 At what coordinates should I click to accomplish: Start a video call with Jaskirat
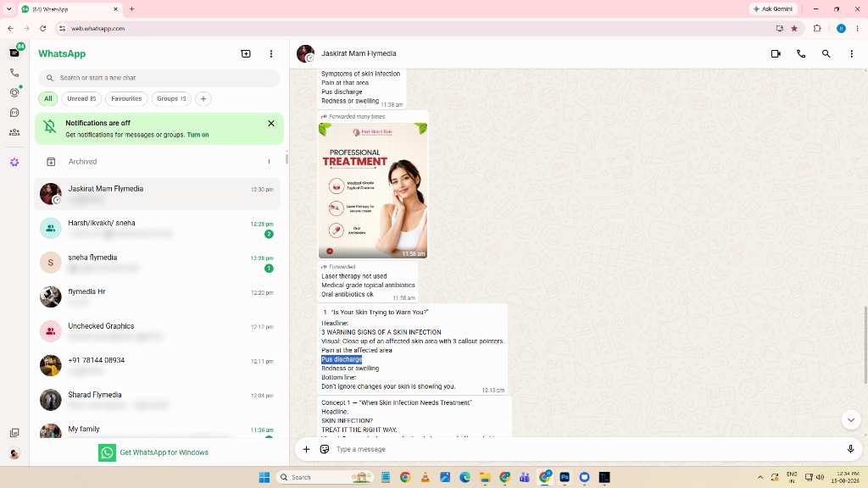(x=776, y=53)
